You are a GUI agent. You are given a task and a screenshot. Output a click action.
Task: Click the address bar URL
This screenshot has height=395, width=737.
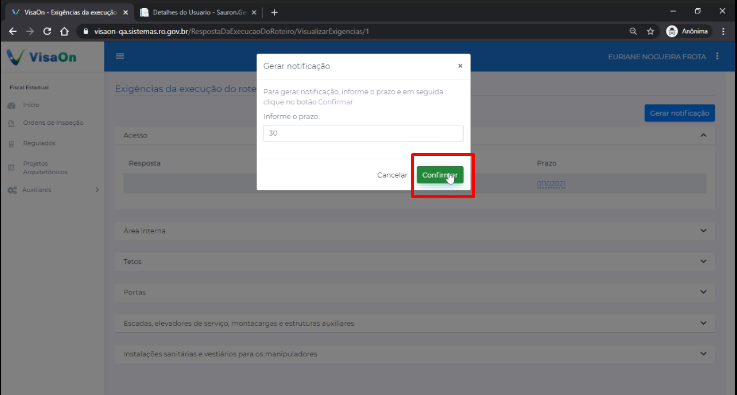pyautogui.click(x=231, y=32)
